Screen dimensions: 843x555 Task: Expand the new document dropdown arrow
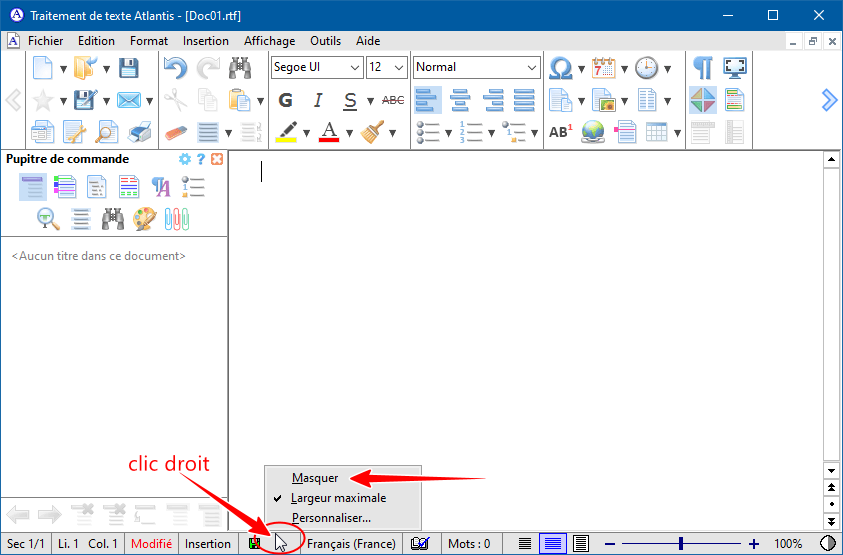[63, 69]
